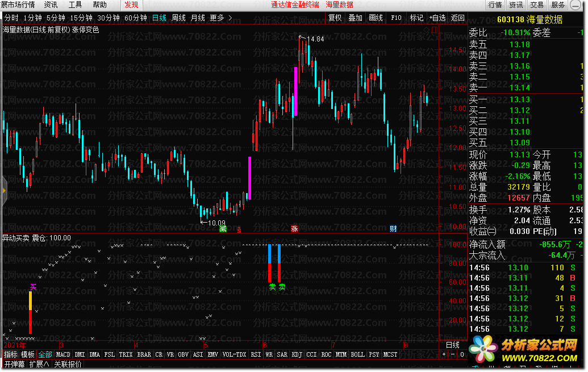This screenshot has height=372, width=588.
Task: Click the 交易 button at top right
Action: tap(537, 5)
